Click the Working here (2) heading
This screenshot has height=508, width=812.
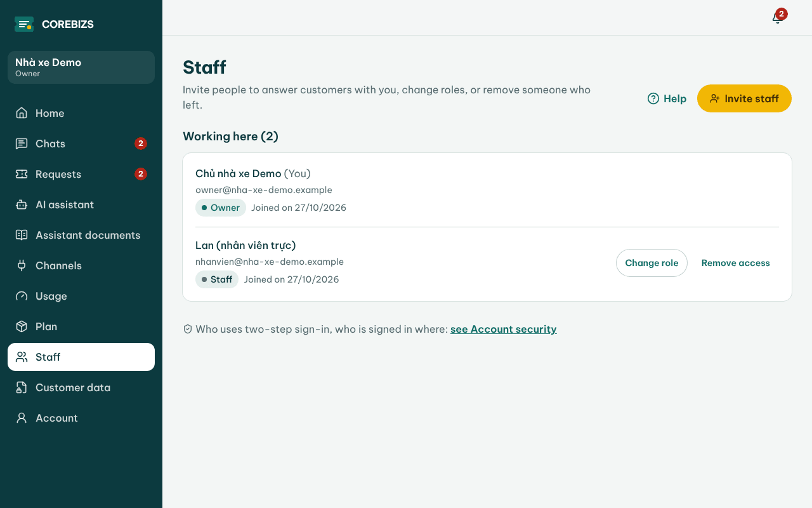(x=230, y=136)
